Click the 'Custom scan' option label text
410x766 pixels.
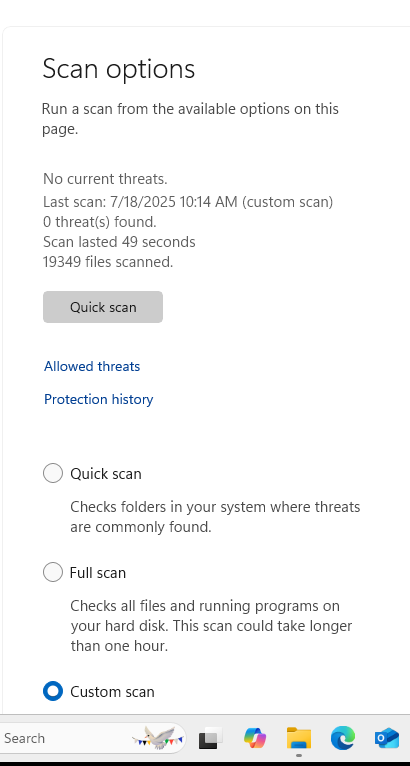click(112, 692)
